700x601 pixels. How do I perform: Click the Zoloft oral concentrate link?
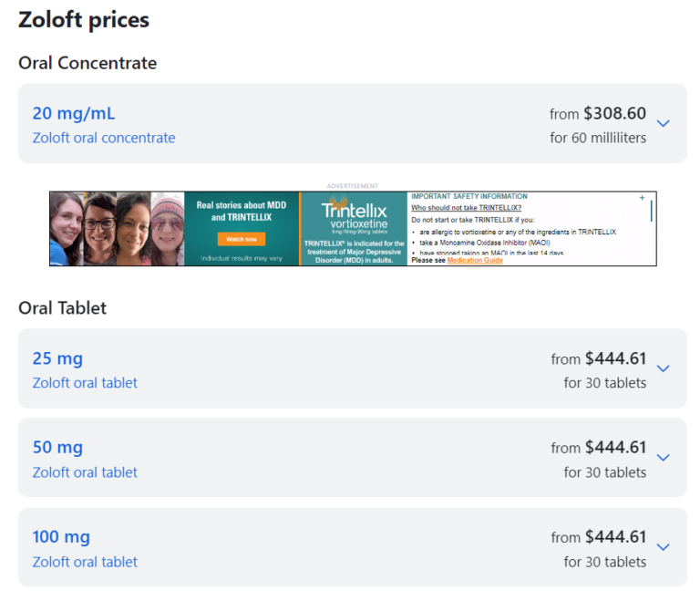(104, 139)
